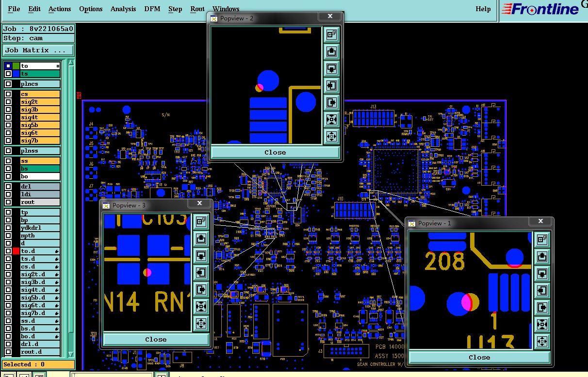Click pan up icon in Popview - 1
Viewport: 588px width, 377px height.
click(x=541, y=256)
